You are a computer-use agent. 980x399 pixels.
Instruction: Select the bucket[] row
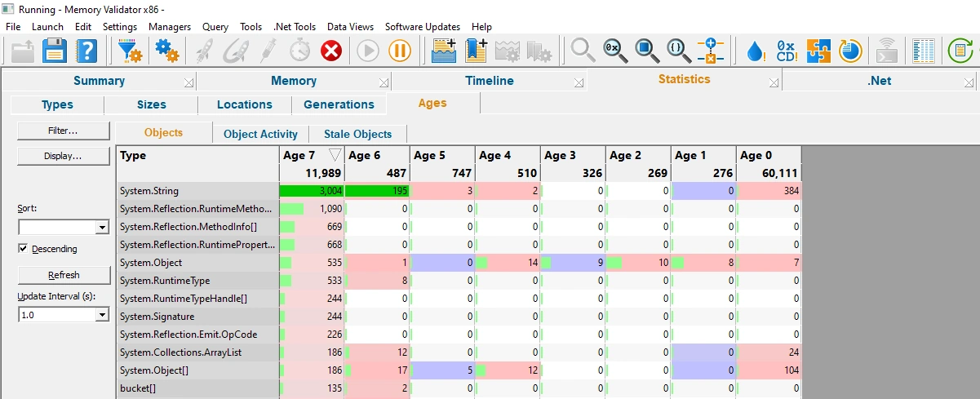(459, 388)
